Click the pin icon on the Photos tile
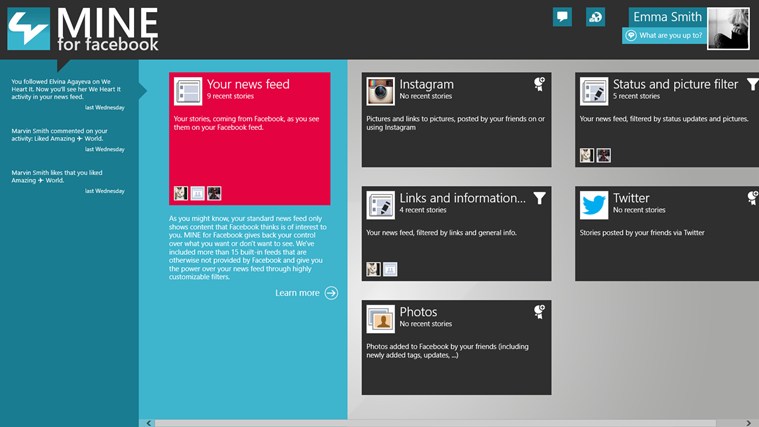 [539, 312]
